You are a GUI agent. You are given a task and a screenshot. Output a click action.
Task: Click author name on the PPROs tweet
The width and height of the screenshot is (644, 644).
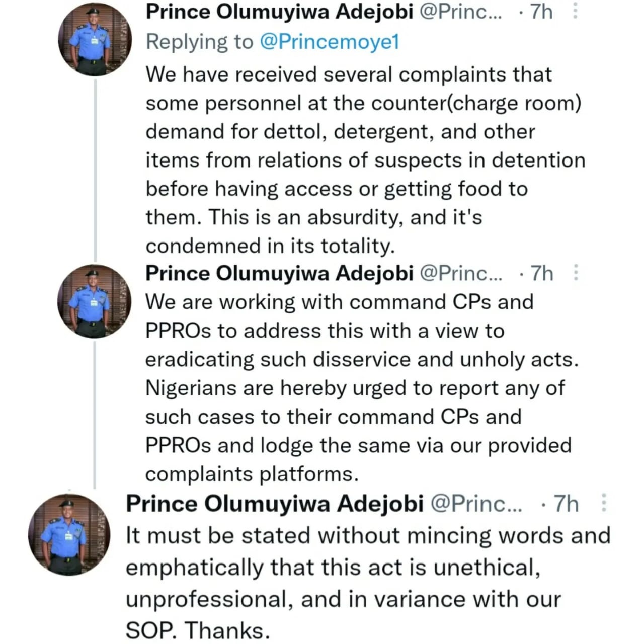279,273
